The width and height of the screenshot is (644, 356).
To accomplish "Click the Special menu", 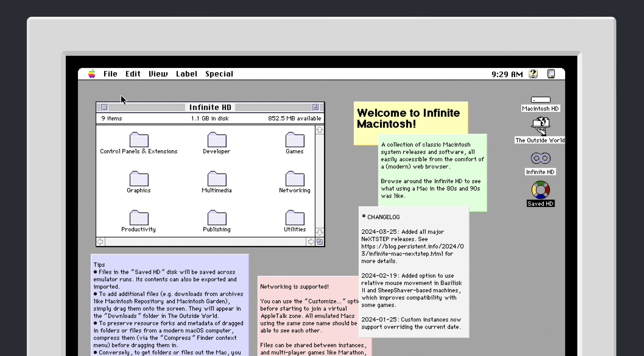I will 219,74.
